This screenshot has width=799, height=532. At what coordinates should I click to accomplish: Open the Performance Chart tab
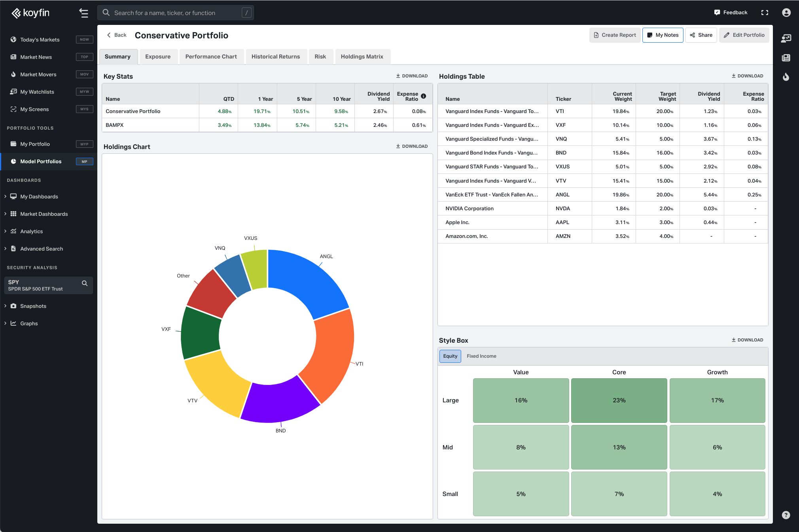(x=211, y=57)
